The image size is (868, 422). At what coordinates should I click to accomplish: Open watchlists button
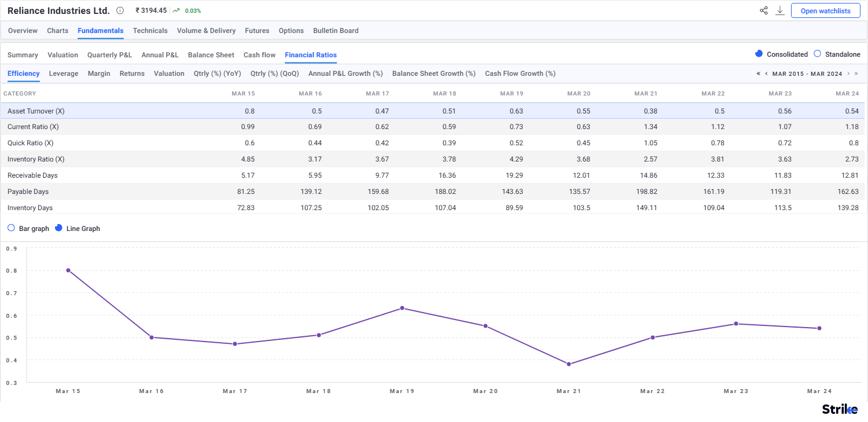825,10
